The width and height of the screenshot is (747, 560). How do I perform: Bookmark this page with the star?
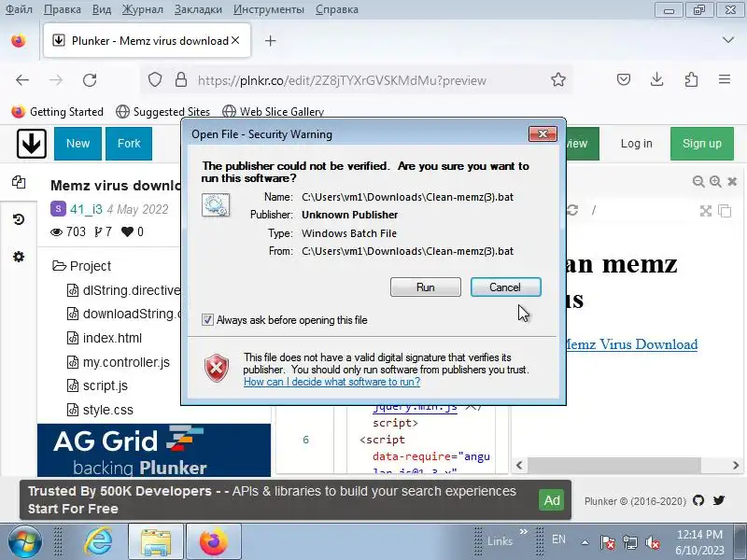(558, 79)
